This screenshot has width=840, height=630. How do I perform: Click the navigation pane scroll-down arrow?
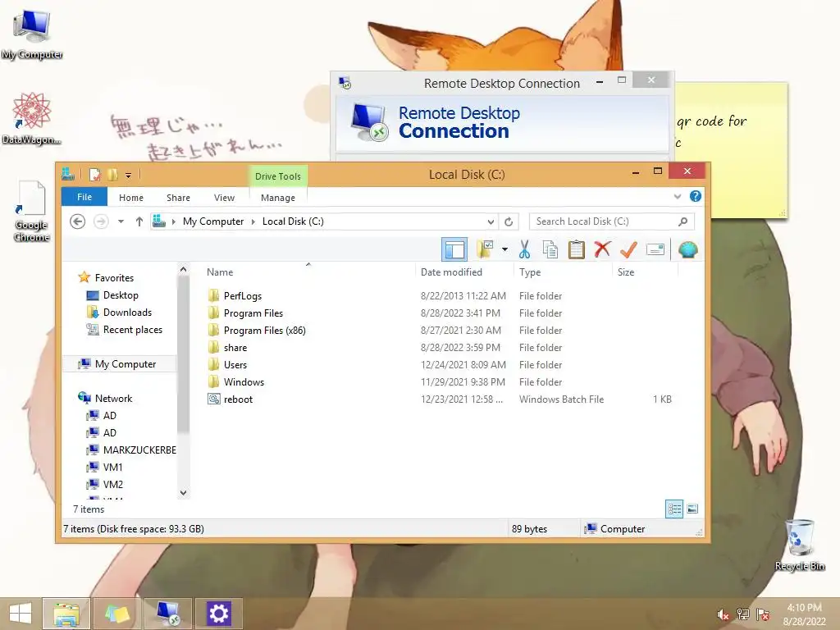click(x=183, y=492)
